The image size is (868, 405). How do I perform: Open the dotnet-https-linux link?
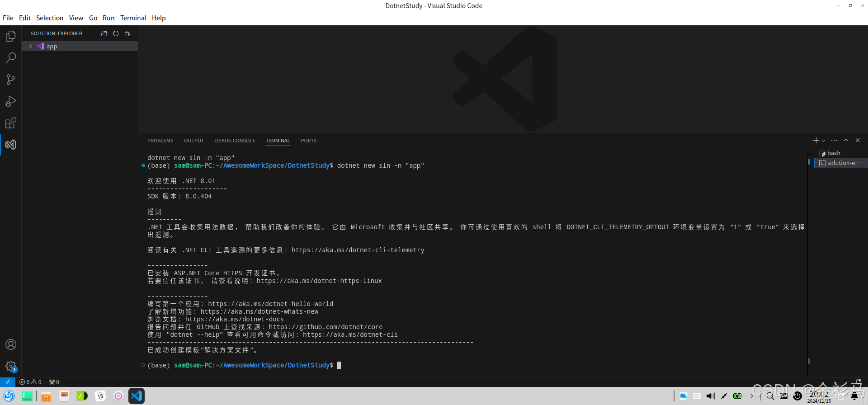(319, 281)
